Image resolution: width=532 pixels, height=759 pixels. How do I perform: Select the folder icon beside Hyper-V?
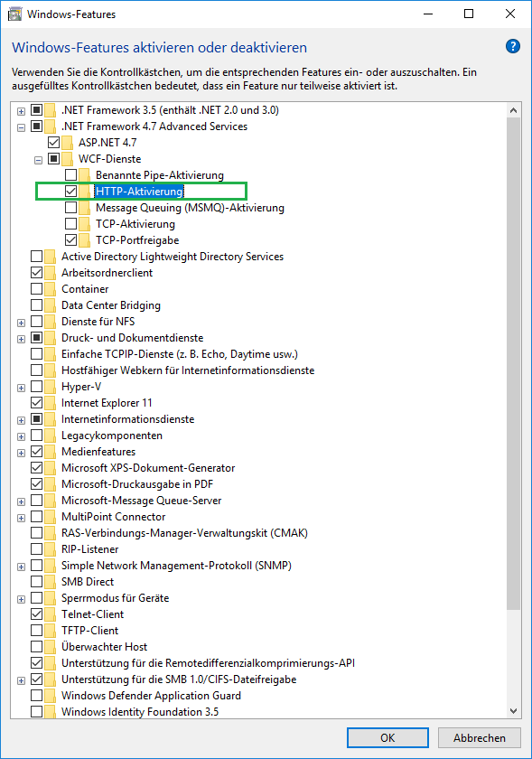50,387
